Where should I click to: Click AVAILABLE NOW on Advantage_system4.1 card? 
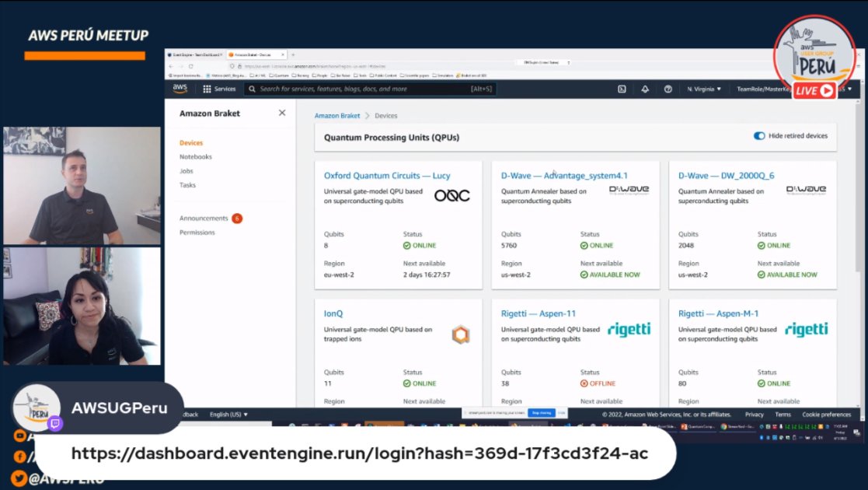coord(610,275)
